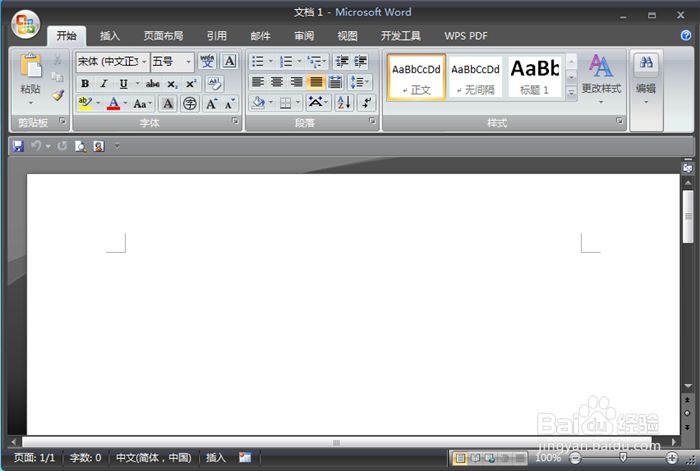Grow font size with A up

211,104
